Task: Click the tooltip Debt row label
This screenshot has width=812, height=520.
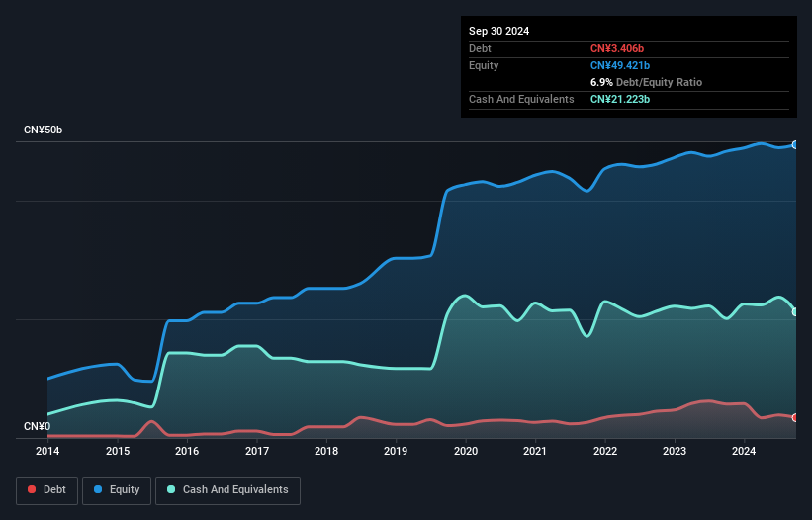Action: [x=480, y=48]
